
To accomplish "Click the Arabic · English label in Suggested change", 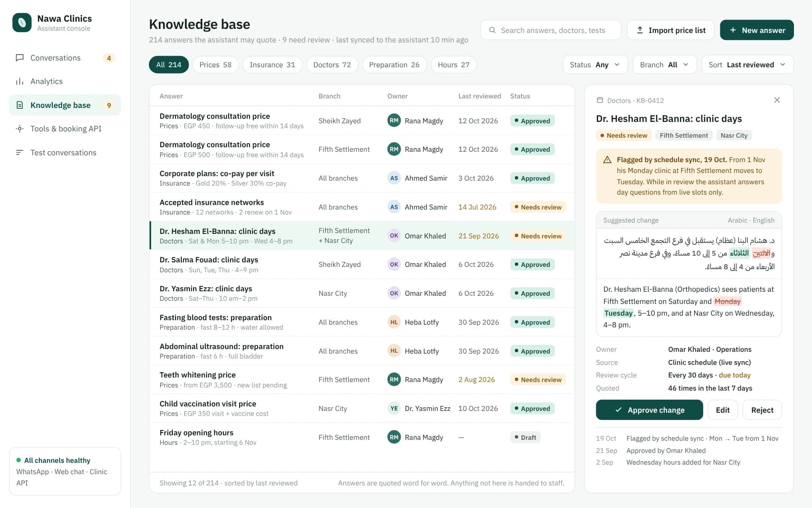I will pyautogui.click(x=751, y=220).
